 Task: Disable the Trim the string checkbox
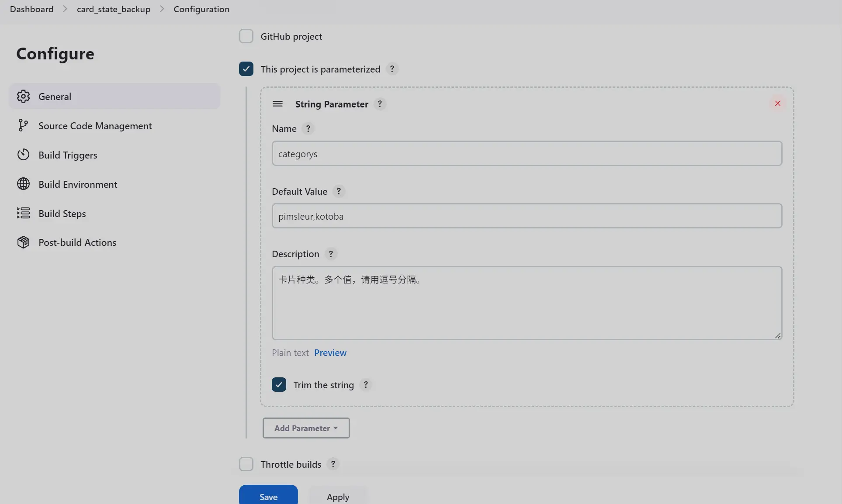(278, 385)
